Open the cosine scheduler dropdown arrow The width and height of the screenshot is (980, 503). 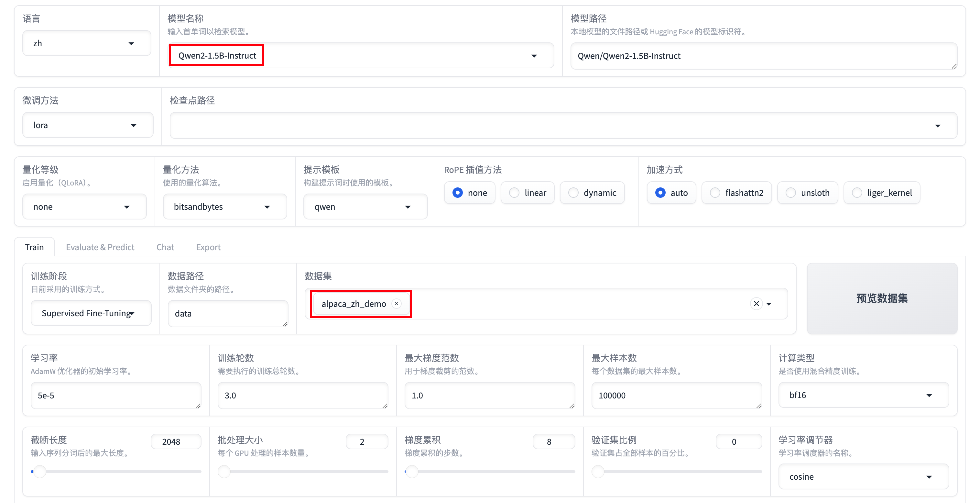(929, 477)
